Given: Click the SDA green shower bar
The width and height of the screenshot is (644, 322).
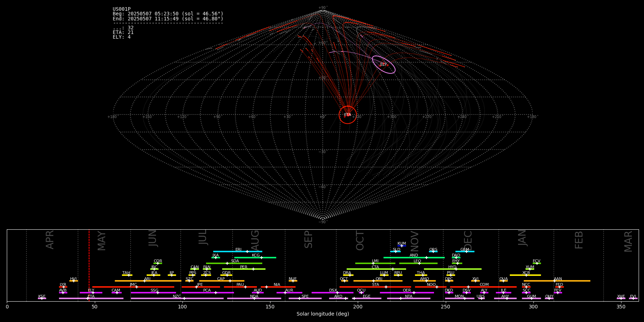Looking at the screenshot, I should 234,263.
